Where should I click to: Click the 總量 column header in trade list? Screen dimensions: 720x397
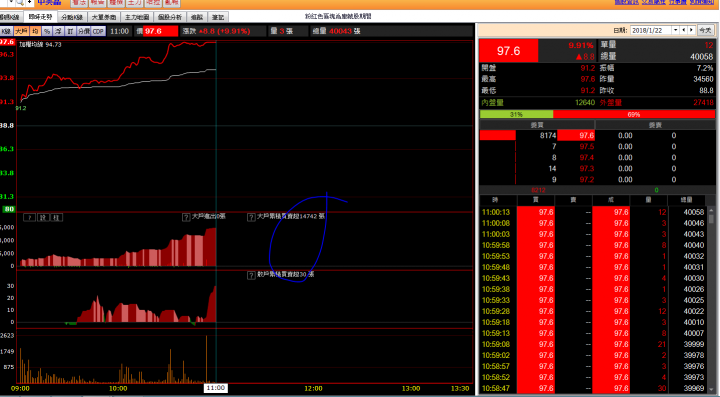[686, 200]
